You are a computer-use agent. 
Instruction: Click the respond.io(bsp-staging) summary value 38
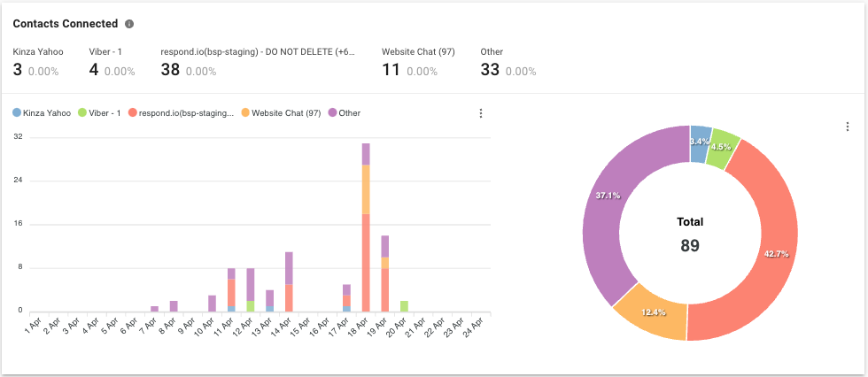tap(170, 70)
